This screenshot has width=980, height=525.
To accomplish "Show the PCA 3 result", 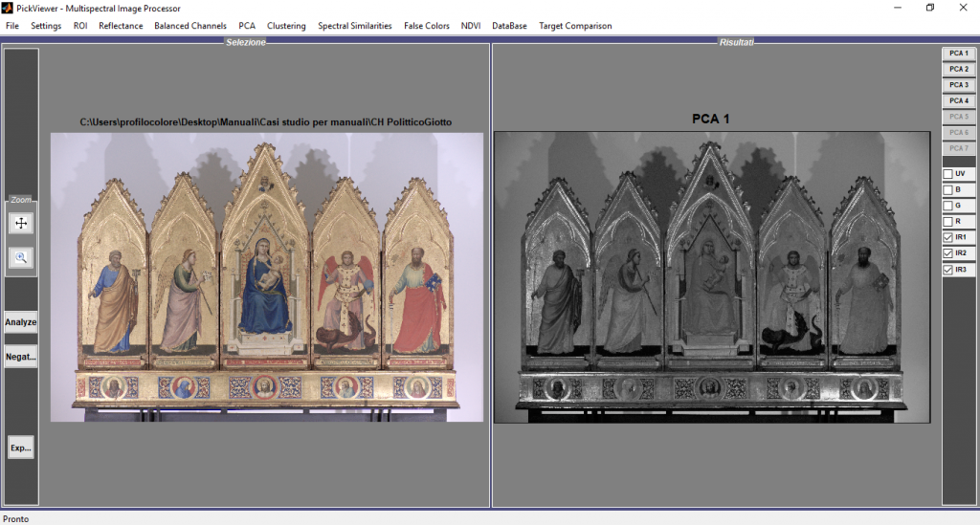I will click(958, 85).
